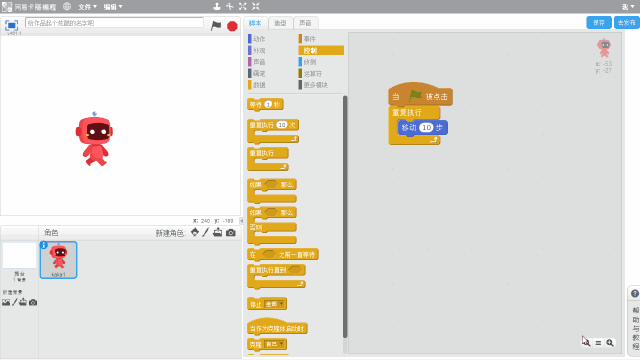Select the scissors delete tool
The image size is (640, 360).
[230, 6]
